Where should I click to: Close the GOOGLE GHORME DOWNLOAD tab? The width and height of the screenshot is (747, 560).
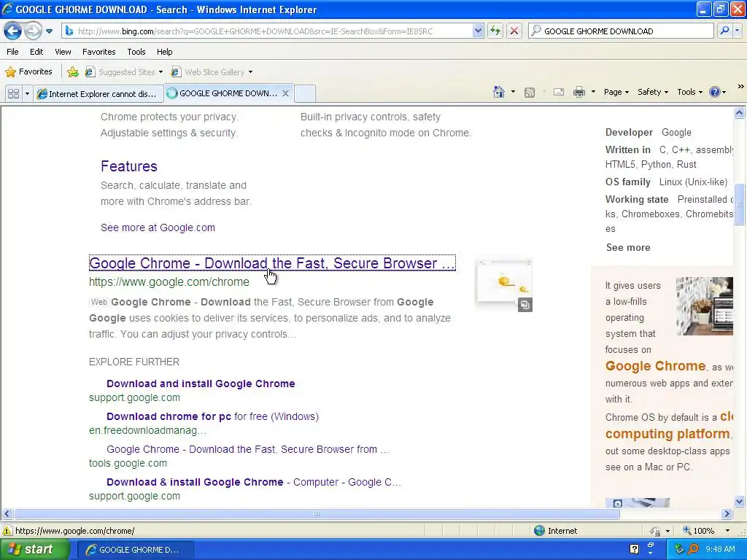point(285,93)
